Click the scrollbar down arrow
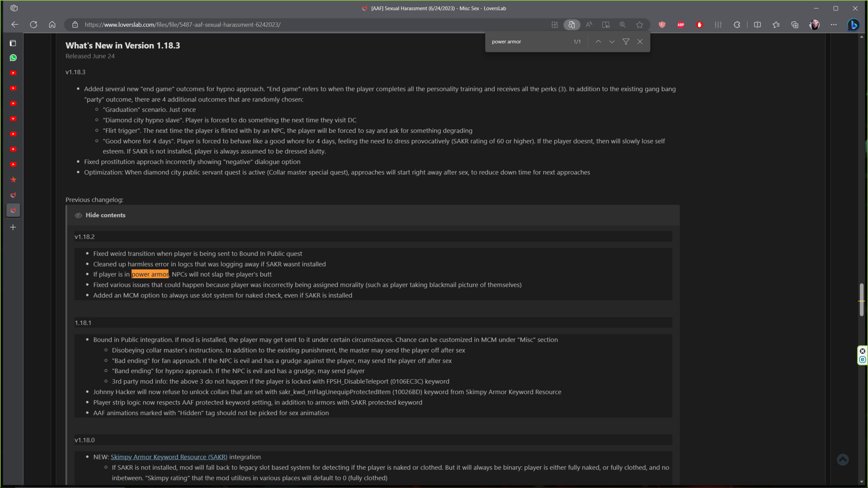The width and height of the screenshot is (868, 488). coord(862,482)
